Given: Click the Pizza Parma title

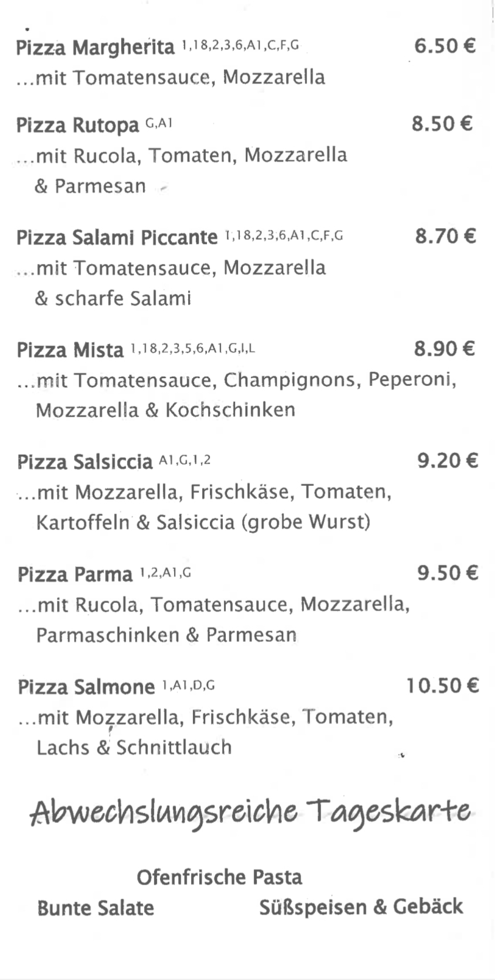Looking at the screenshot, I should pos(75,574).
